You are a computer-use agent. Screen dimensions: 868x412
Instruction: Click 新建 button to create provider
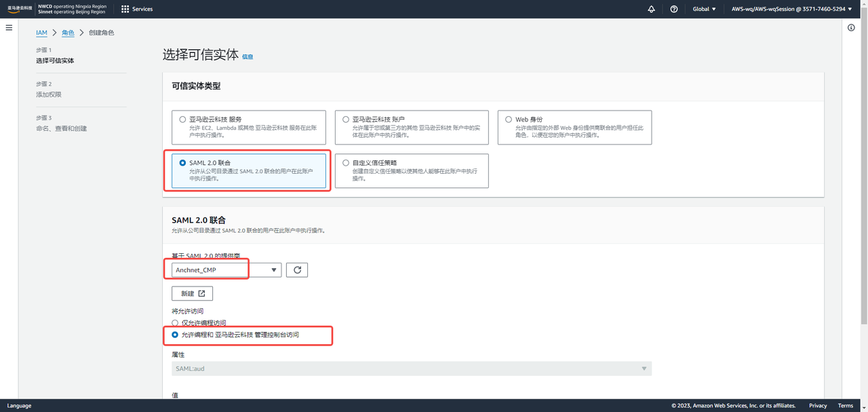click(193, 293)
